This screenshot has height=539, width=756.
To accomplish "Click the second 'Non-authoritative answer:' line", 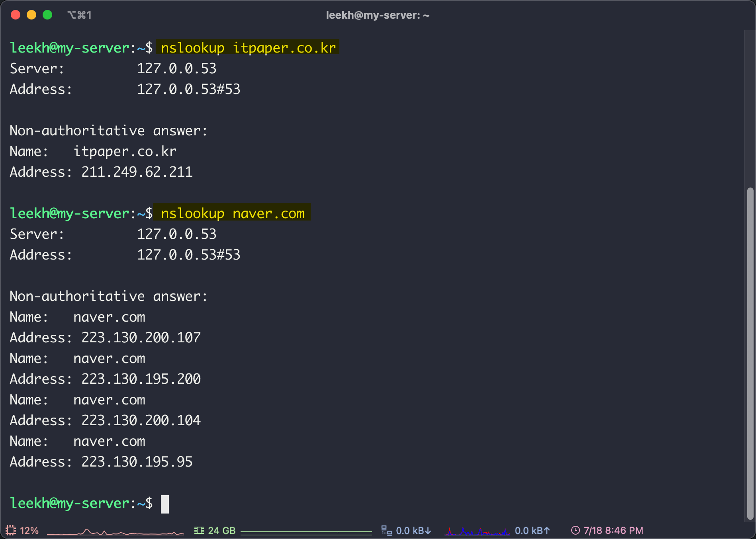I will [x=109, y=296].
